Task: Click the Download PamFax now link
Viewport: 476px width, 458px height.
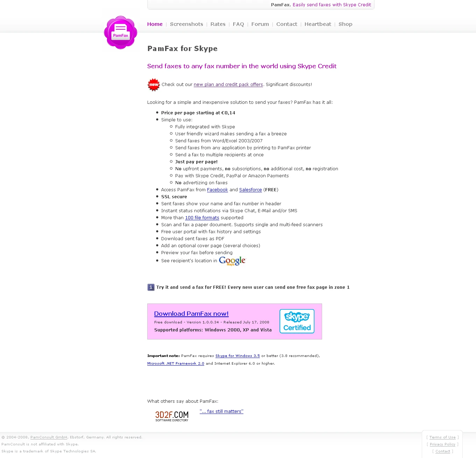Action: pyautogui.click(x=191, y=314)
